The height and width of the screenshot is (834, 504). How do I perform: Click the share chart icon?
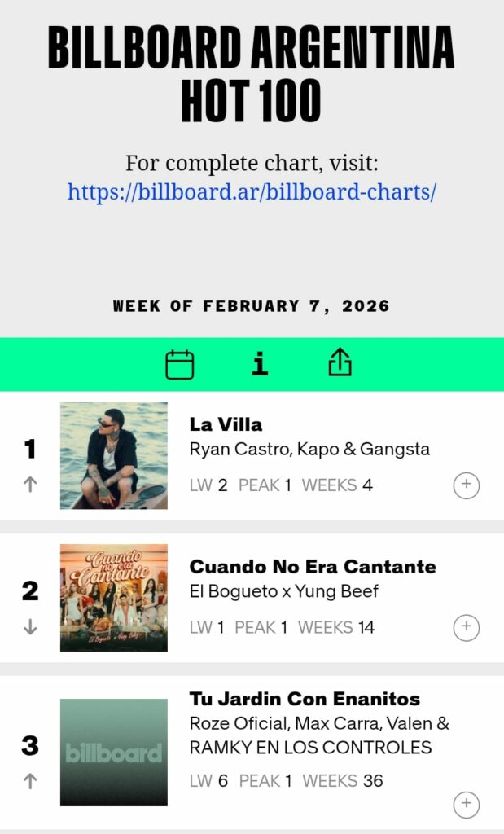point(340,363)
